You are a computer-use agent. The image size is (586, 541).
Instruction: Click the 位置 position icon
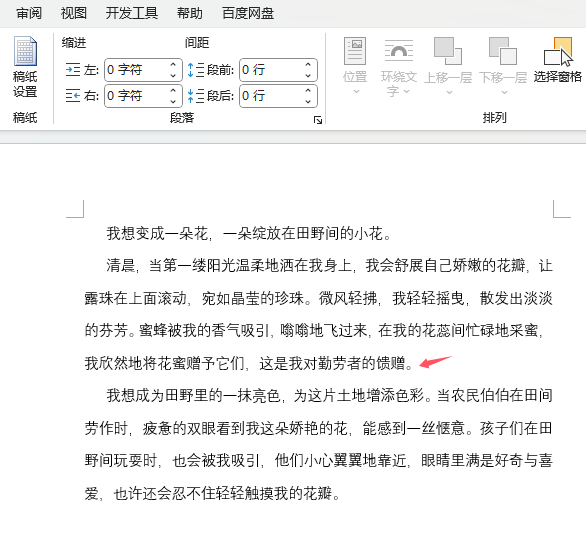pos(355,51)
